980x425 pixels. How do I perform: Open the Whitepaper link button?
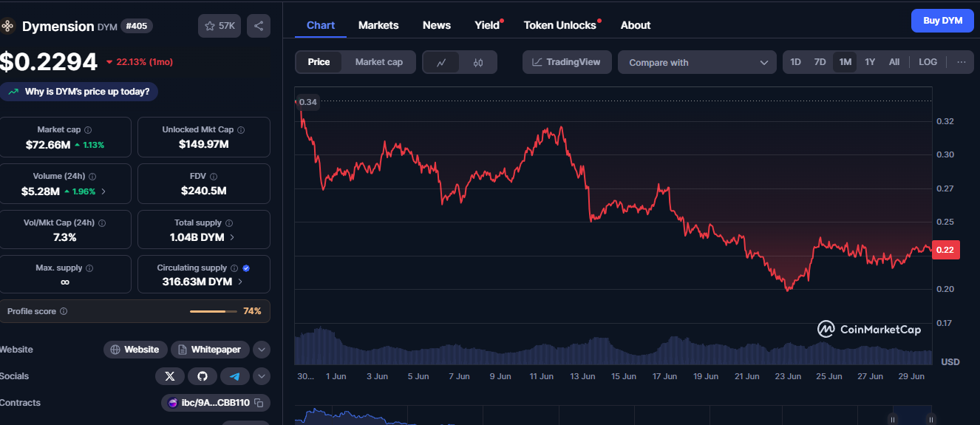pos(210,350)
